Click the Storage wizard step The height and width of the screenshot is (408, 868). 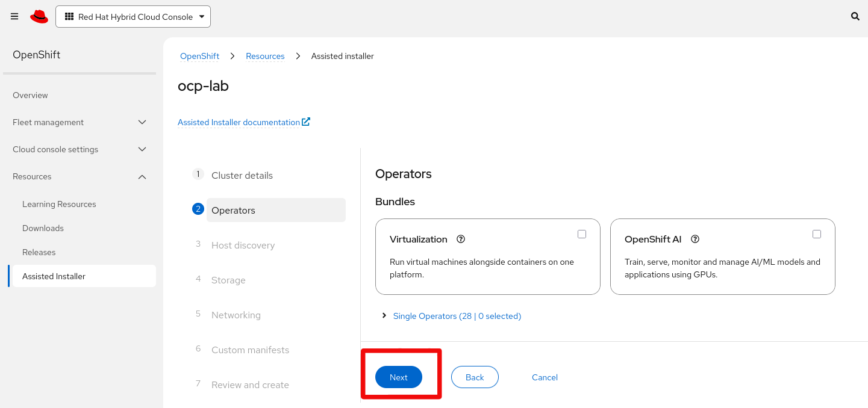(x=228, y=280)
